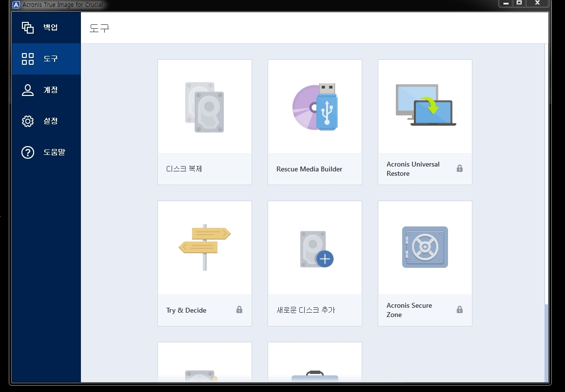Click the partially visible briefcase tile in bottom row
The height and width of the screenshot is (392, 565).
pos(315,362)
